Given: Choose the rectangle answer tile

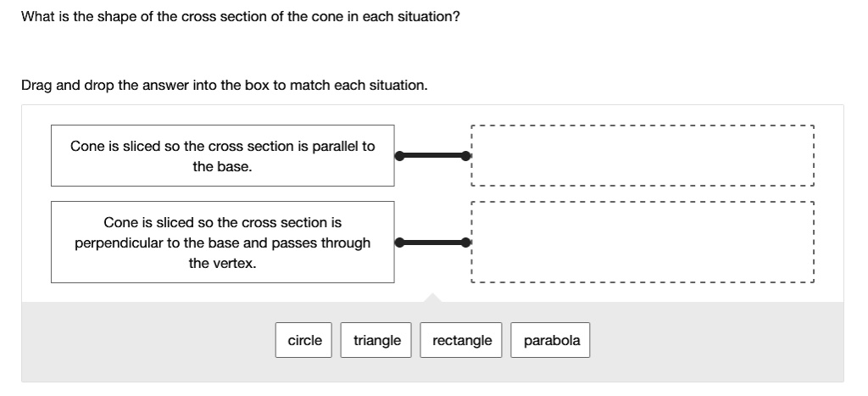Looking at the screenshot, I should 461,340.
